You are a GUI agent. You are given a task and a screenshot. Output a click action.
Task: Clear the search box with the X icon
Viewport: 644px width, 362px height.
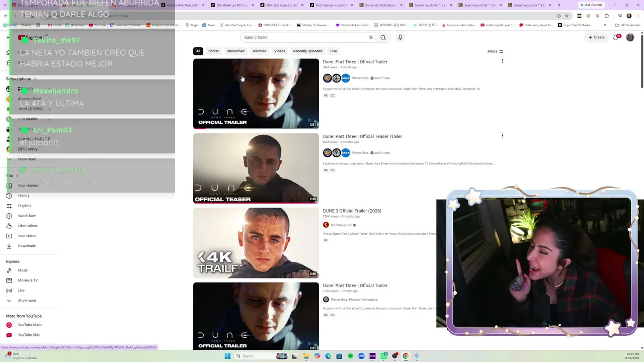click(371, 37)
